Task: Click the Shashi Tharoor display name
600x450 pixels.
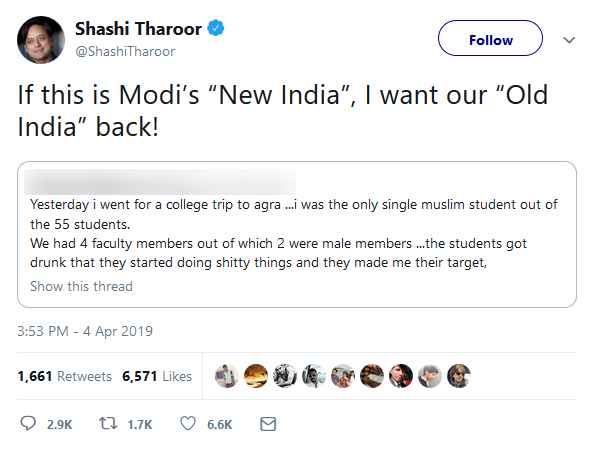Action: (x=138, y=29)
